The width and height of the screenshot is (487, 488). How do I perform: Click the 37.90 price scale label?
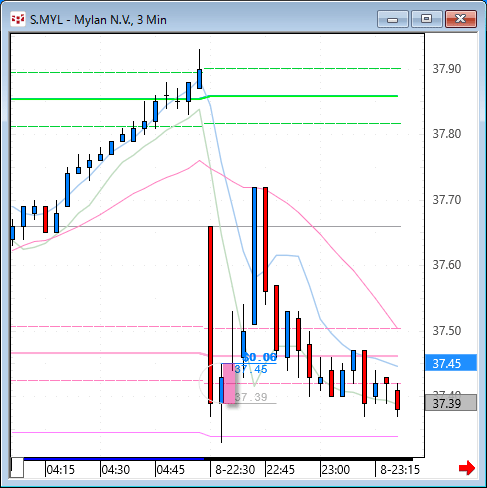tap(447, 69)
